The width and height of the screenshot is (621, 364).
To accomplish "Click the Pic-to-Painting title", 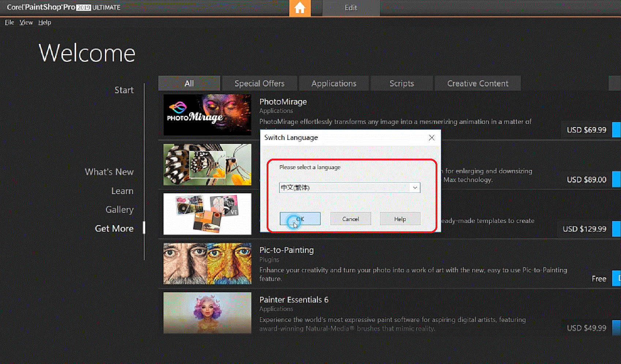I will pyautogui.click(x=286, y=250).
